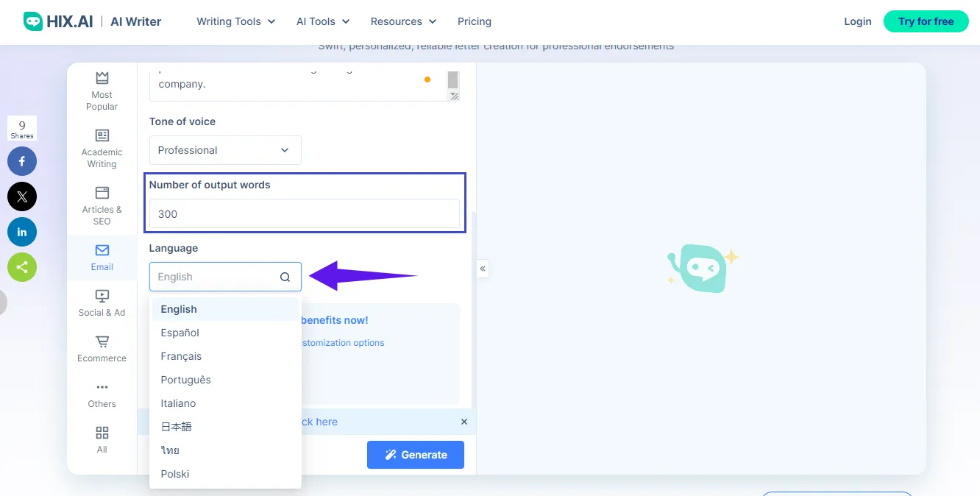Select Français from the language list
This screenshot has width=980, height=496.
tap(181, 355)
